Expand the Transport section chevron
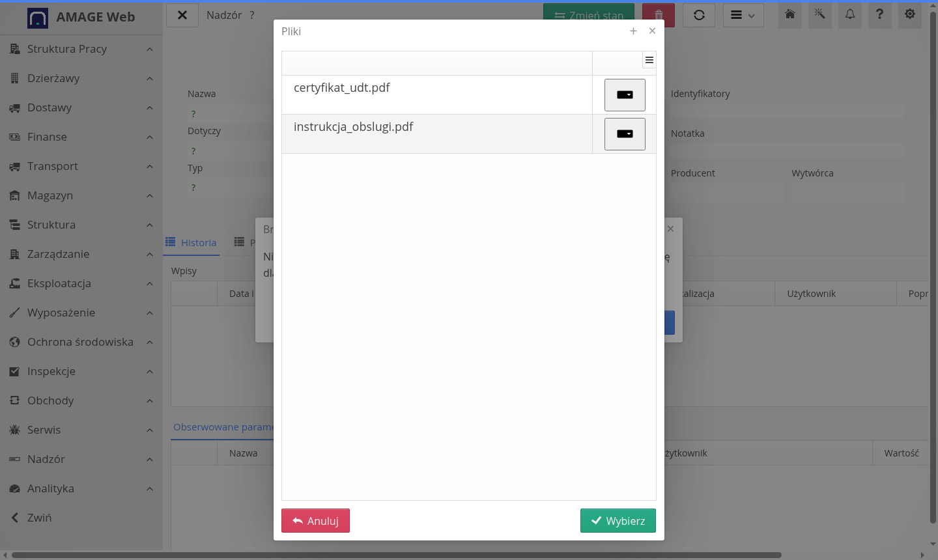This screenshot has height=560, width=938. pos(150,167)
